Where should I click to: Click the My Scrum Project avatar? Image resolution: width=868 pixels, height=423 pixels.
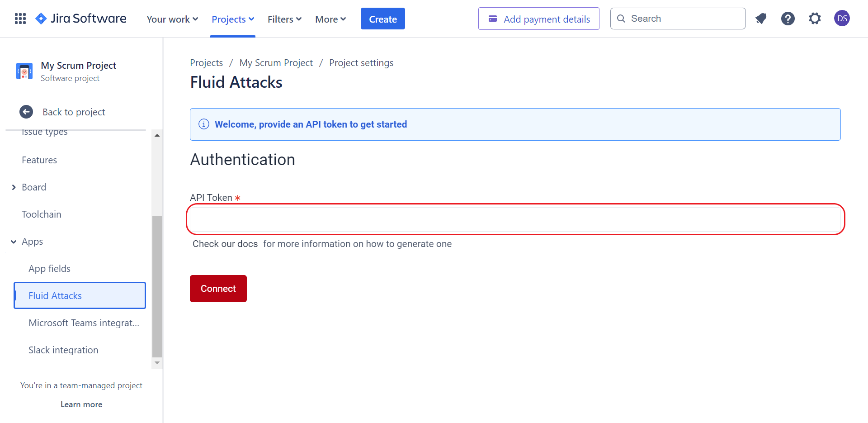coord(24,71)
